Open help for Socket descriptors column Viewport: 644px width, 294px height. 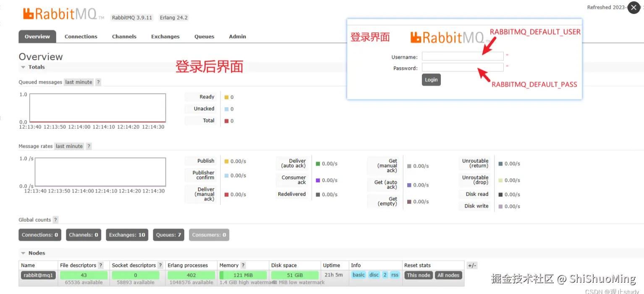click(160, 265)
